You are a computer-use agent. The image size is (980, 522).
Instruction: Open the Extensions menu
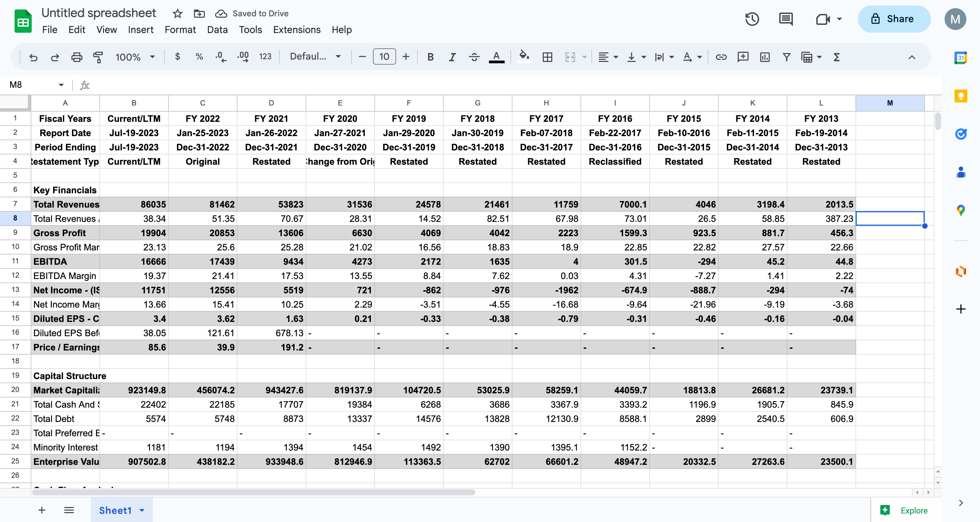(297, 30)
